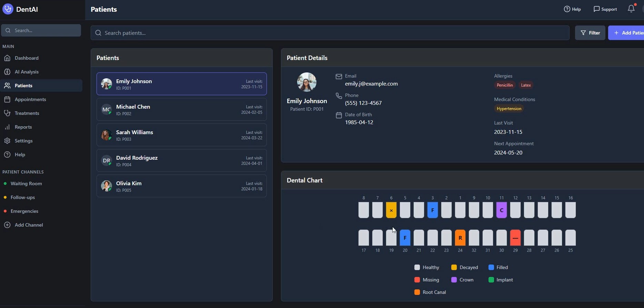Click the DentAI logo icon
Image resolution: width=644 pixels, height=308 pixels.
[8, 9]
